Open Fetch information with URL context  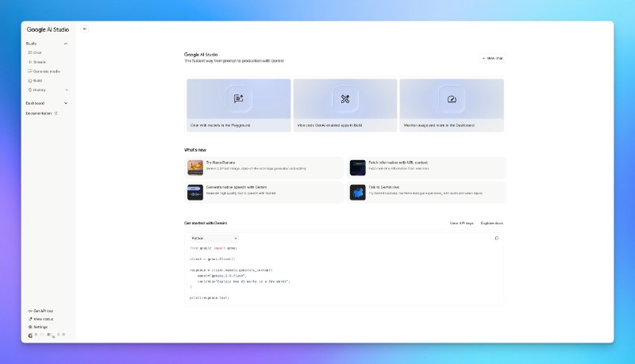(x=426, y=167)
